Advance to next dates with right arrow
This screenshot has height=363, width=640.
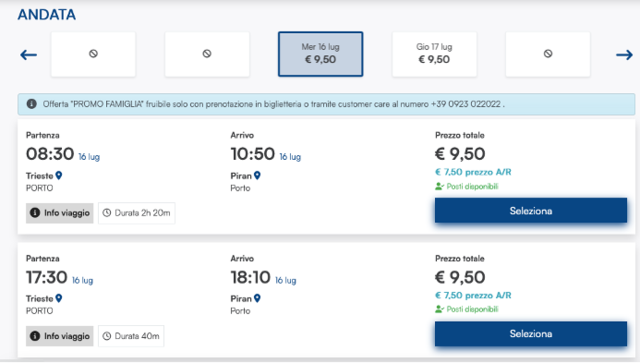624,55
